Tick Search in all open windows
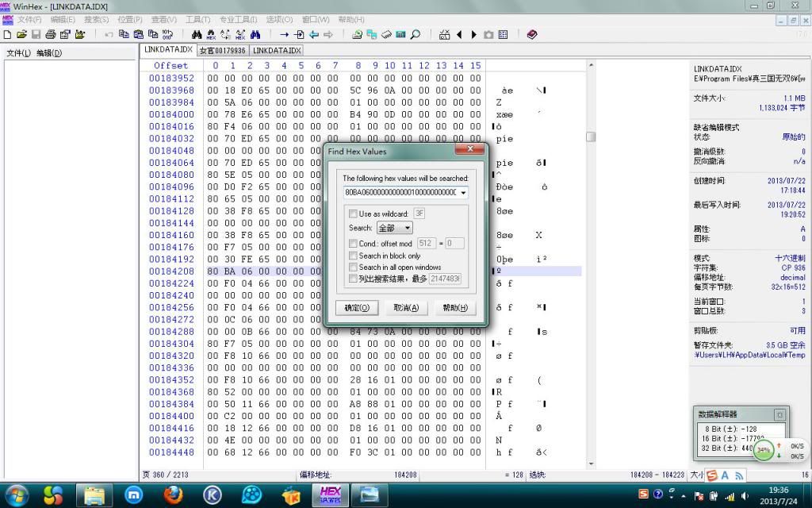 tap(353, 267)
